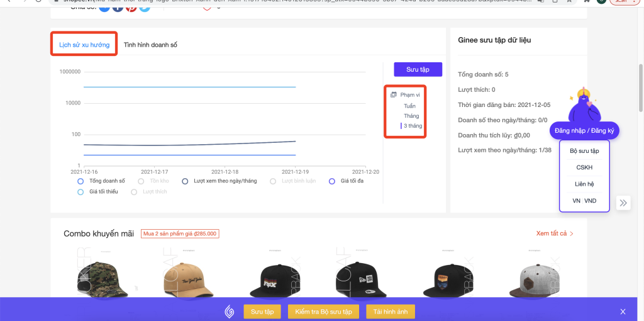Viewport: 644px width, 321px height.
Task: Click the yellow Sưu tập button in bottom bar
Action: (x=262, y=312)
